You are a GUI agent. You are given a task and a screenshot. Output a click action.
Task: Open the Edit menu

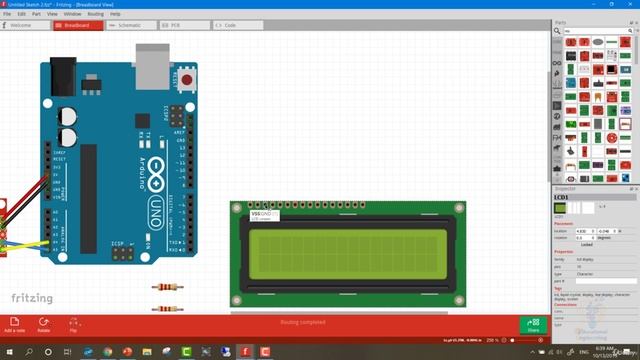[21, 14]
